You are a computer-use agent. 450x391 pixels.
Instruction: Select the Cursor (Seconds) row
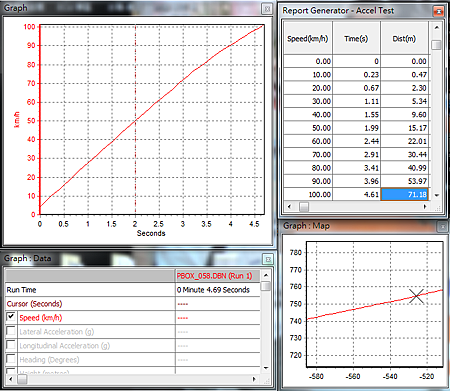tap(133, 304)
